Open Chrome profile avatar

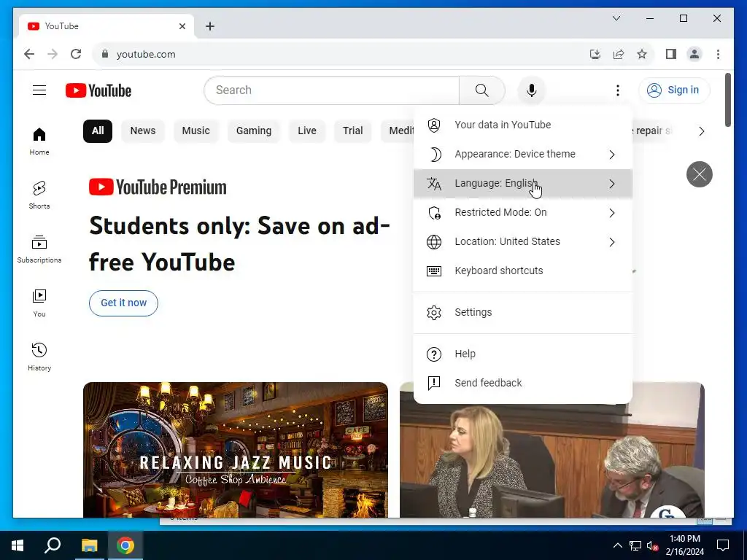[694, 54]
